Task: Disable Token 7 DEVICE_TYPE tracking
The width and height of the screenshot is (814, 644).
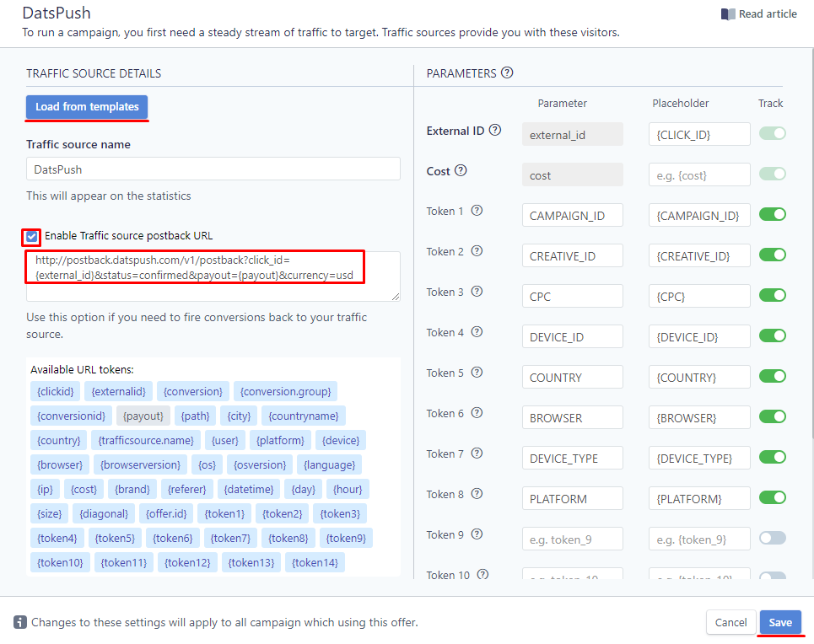Action: click(772, 457)
